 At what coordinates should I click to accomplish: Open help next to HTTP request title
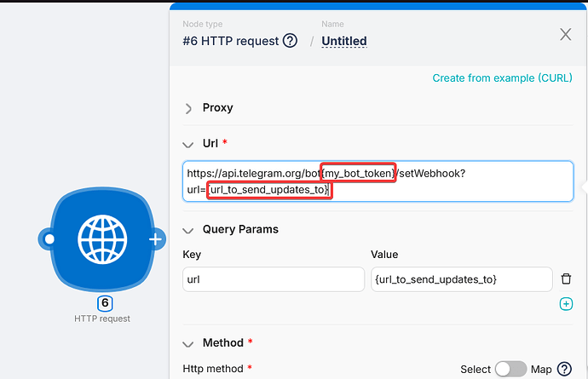tap(290, 41)
